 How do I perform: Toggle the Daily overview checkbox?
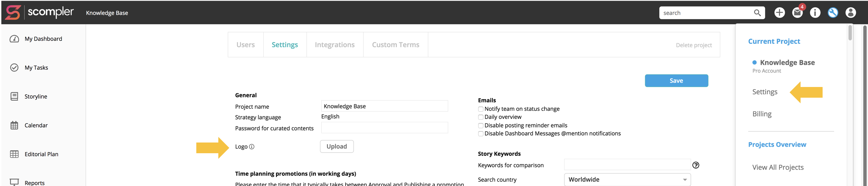point(480,117)
